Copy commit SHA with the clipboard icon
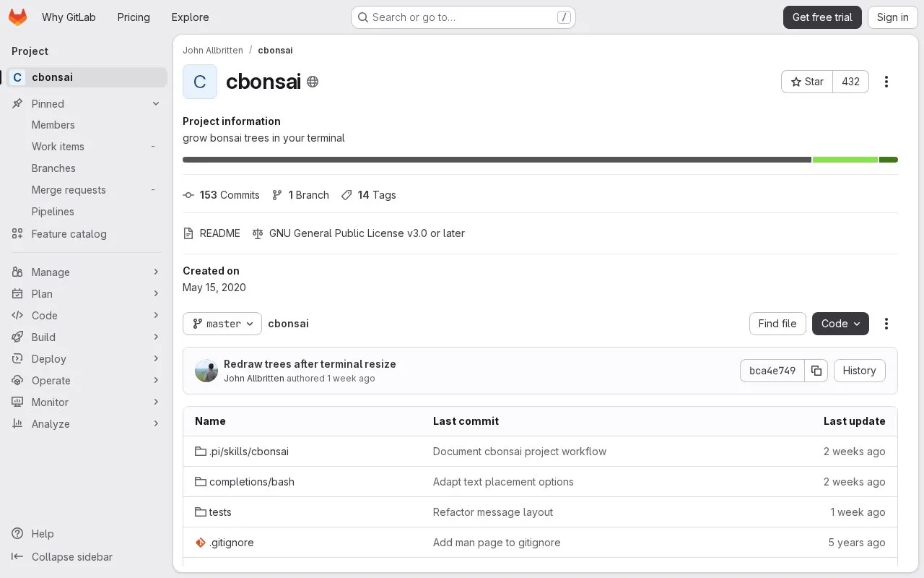The image size is (924, 578). 816,371
